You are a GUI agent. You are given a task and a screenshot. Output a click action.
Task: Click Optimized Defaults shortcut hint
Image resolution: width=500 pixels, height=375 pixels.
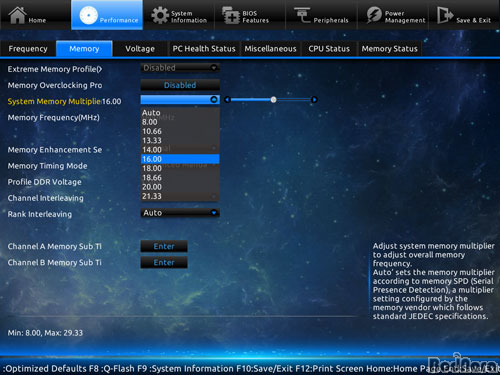(45, 369)
